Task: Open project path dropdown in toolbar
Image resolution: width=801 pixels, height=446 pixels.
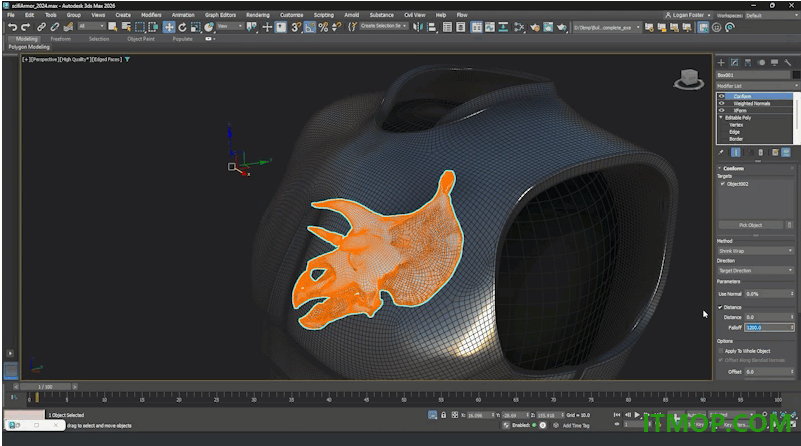Action: pyautogui.click(x=606, y=28)
